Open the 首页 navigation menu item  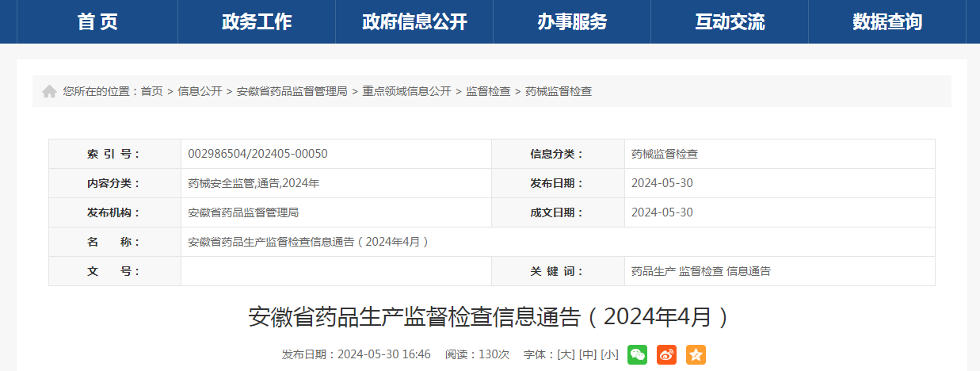click(x=97, y=21)
